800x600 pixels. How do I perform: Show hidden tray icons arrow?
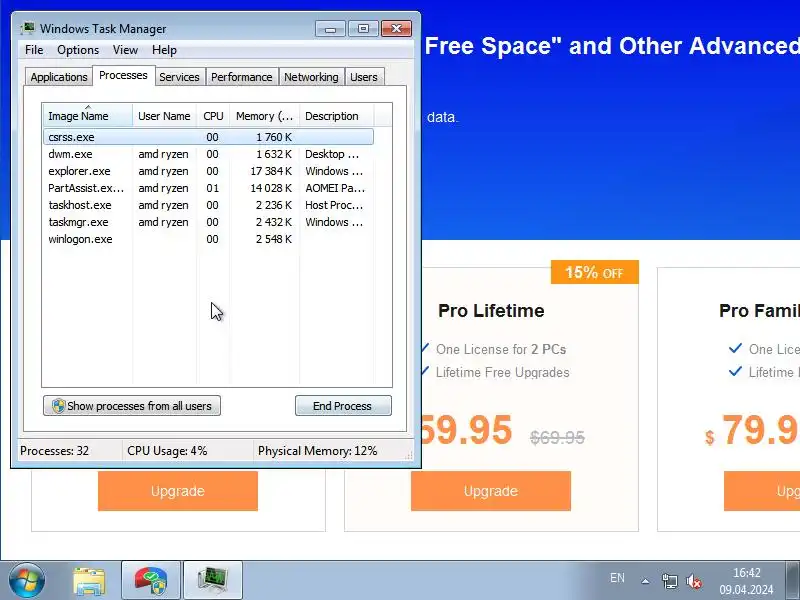point(645,581)
